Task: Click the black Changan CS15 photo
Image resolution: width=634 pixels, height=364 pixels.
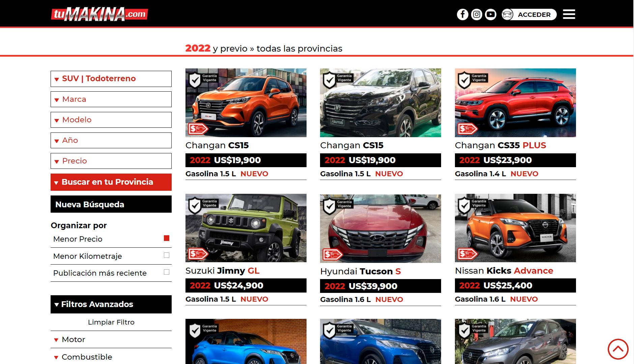Action: click(380, 103)
